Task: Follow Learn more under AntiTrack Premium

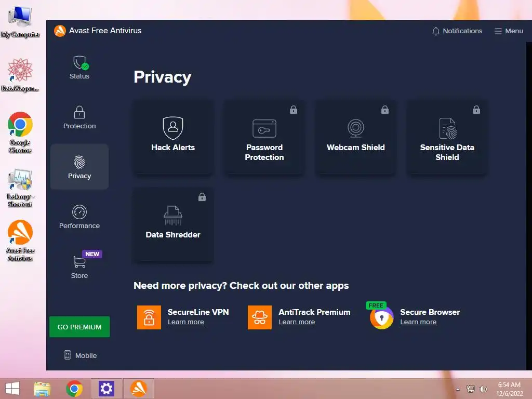Action: [297, 322]
